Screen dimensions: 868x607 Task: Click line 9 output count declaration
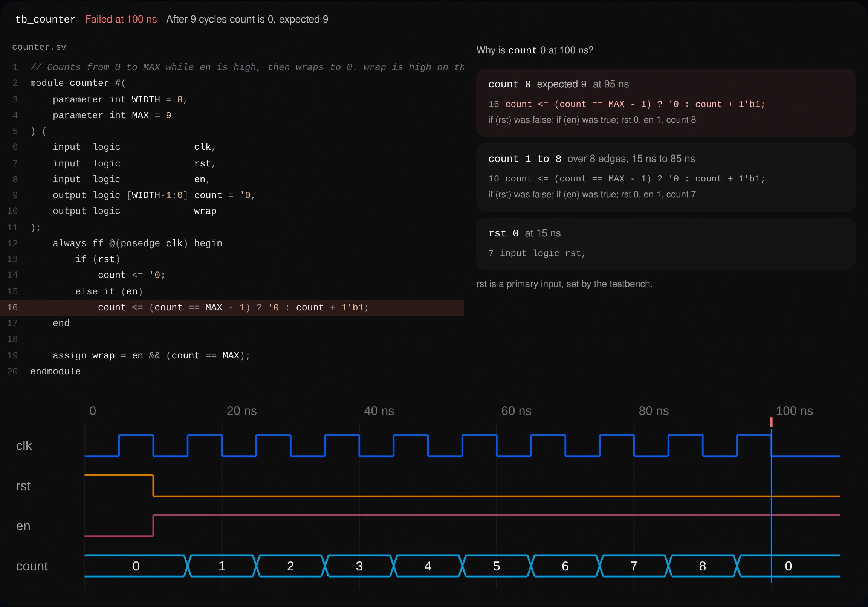click(x=154, y=195)
